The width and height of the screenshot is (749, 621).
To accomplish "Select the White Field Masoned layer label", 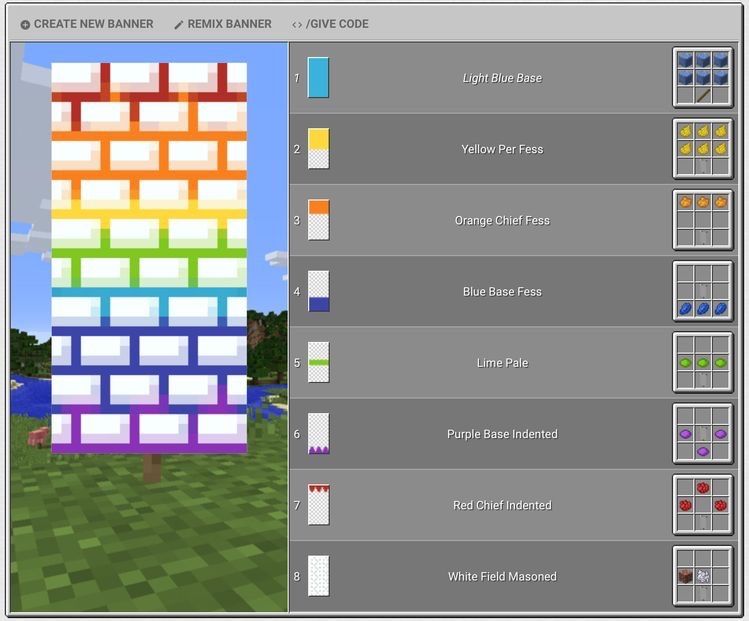I will [x=502, y=576].
